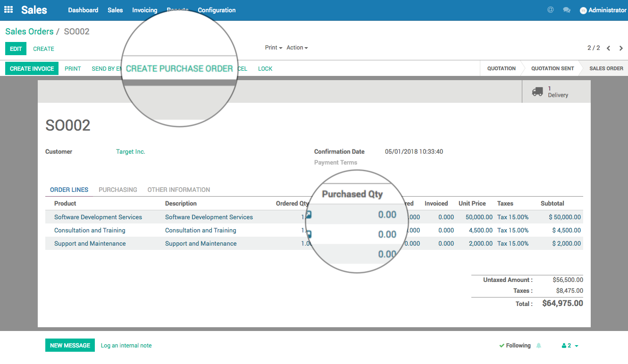The image size is (628, 364).
Task: Select the Quotation status stage
Action: click(501, 68)
